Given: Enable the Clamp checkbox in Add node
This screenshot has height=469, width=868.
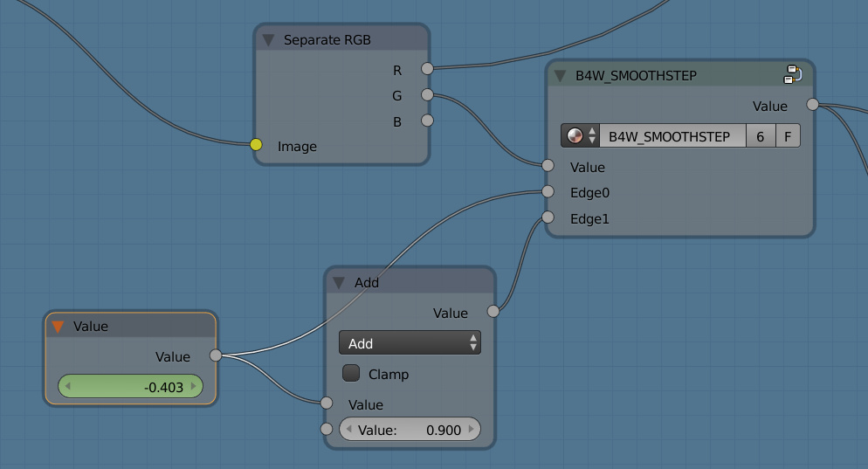Looking at the screenshot, I should pyautogui.click(x=351, y=374).
